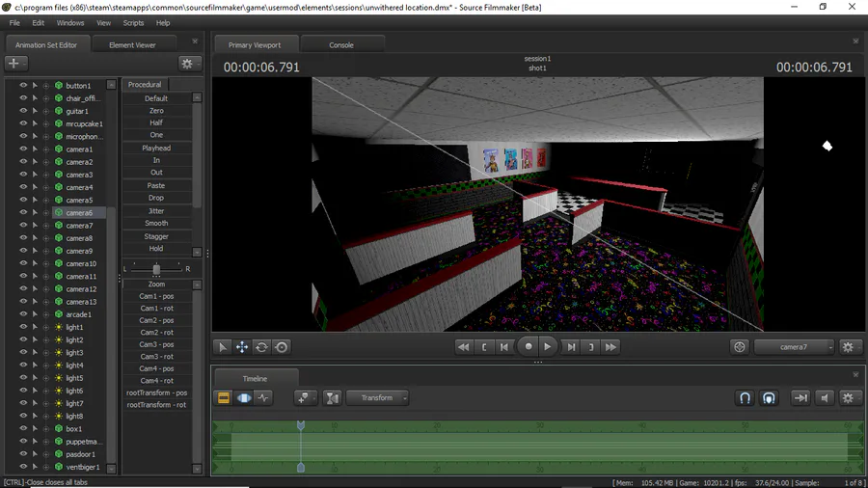868x488 pixels.
Task: Toggle visibility of camera6
Action: 23,212
